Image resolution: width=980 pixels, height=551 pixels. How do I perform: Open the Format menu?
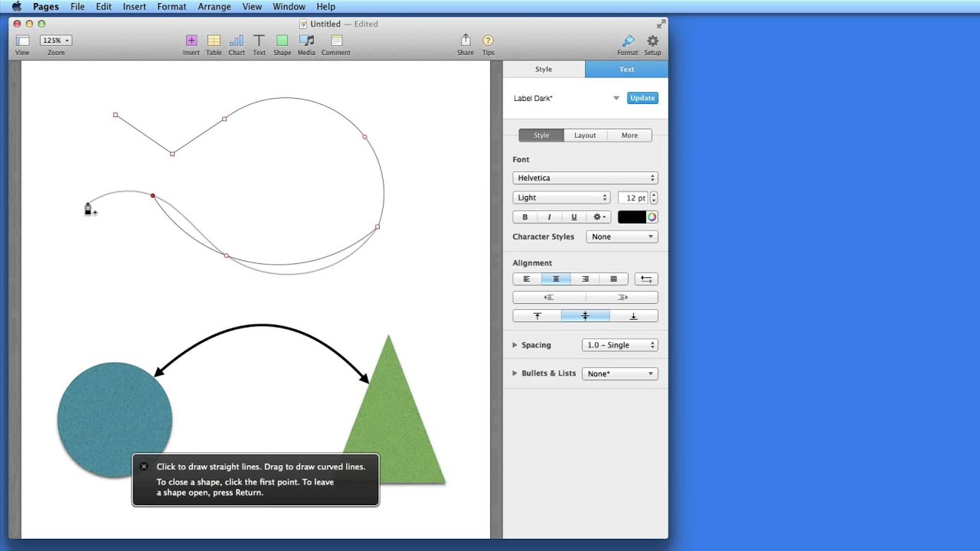click(x=171, y=7)
